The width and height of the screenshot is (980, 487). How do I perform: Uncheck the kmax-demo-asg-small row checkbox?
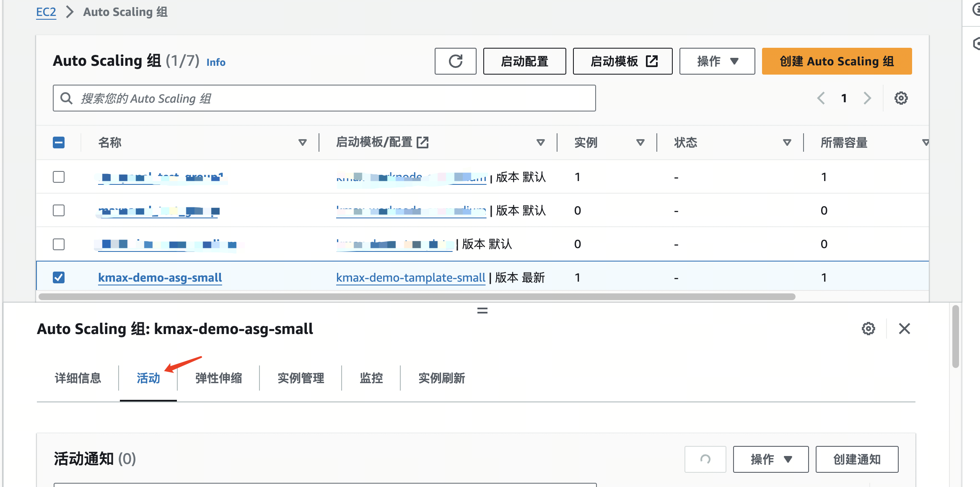(59, 277)
